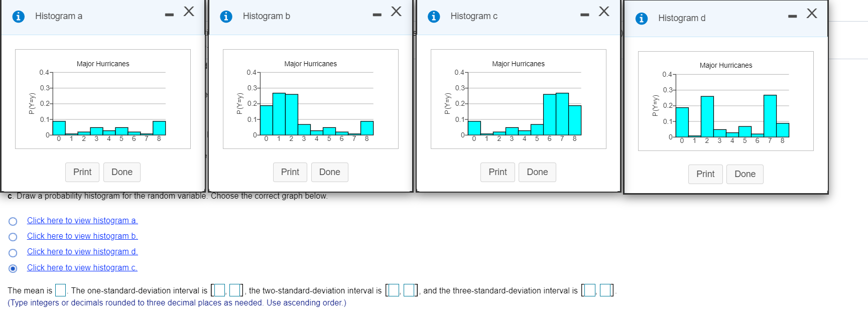Viewport: 868px width, 317px height.
Task: Select the radio button for histogram b
Action: [x=13, y=237]
